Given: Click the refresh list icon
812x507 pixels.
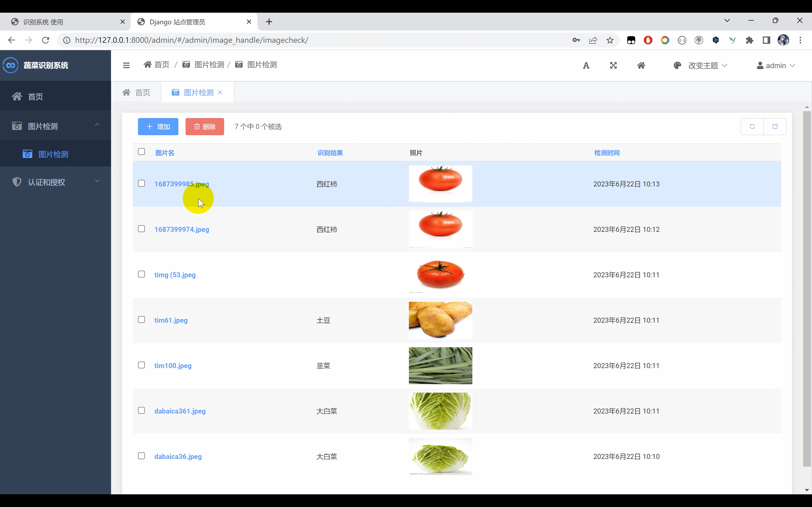Looking at the screenshot, I should click(x=752, y=126).
